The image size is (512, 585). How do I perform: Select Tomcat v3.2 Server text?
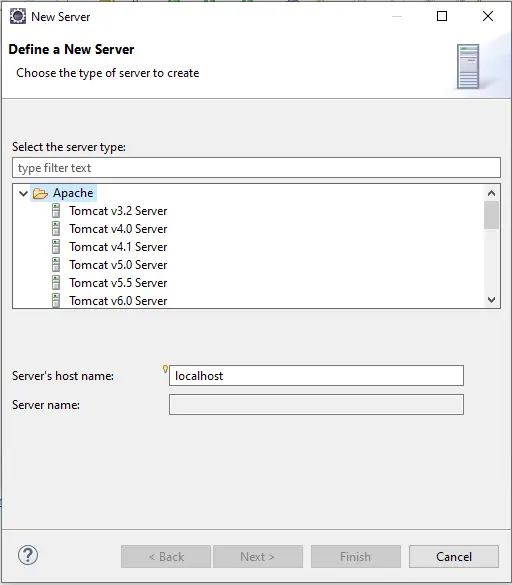[118, 211]
